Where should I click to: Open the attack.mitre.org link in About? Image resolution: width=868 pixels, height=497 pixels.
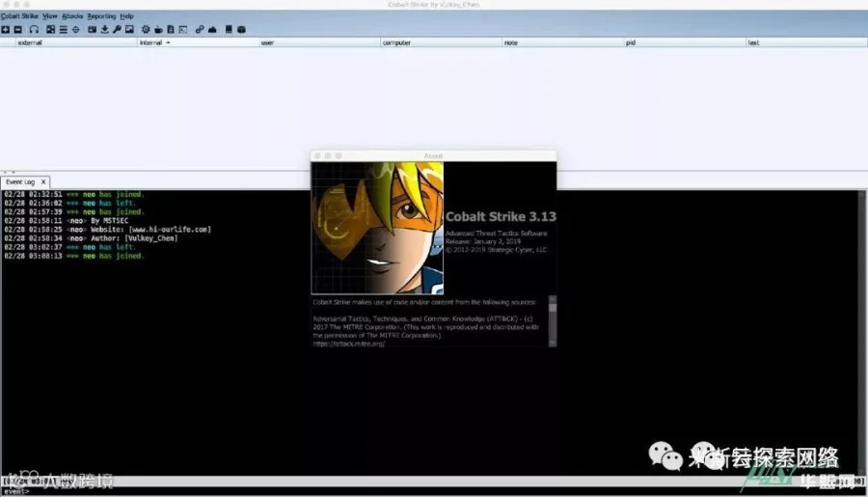349,344
